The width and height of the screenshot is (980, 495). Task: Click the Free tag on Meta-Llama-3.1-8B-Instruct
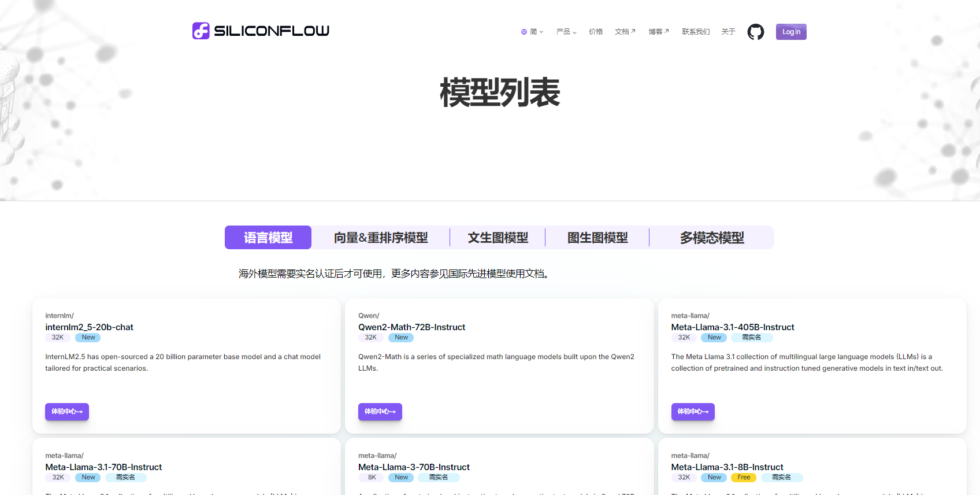744,478
